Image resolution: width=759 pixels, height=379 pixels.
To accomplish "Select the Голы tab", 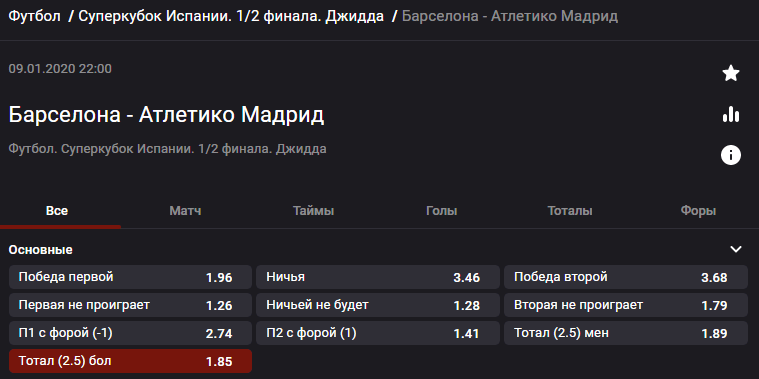I will point(441,211).
